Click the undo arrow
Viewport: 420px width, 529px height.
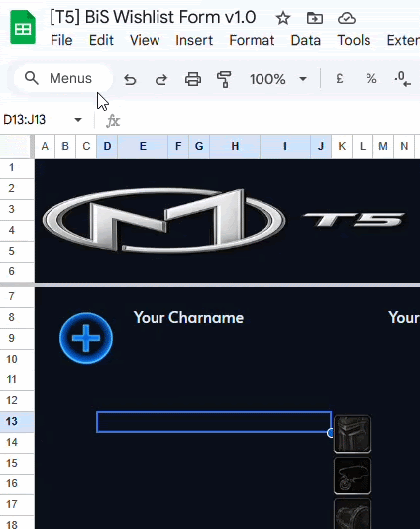[130, 79]
